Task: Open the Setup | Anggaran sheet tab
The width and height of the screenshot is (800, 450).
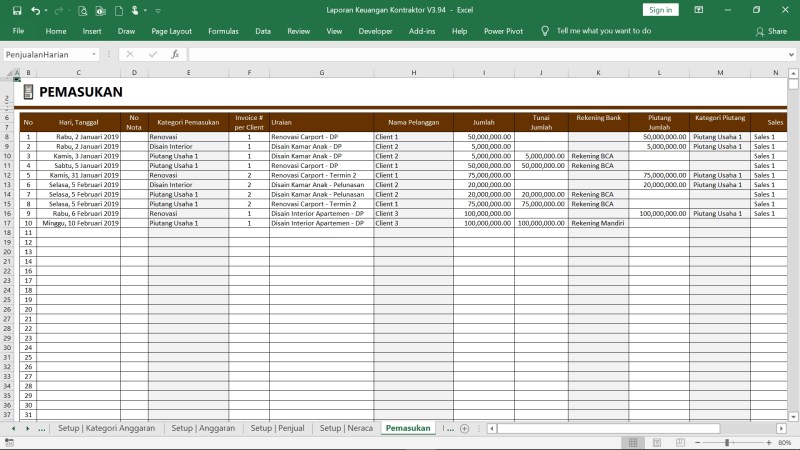Action: click(x=203, y=428)
